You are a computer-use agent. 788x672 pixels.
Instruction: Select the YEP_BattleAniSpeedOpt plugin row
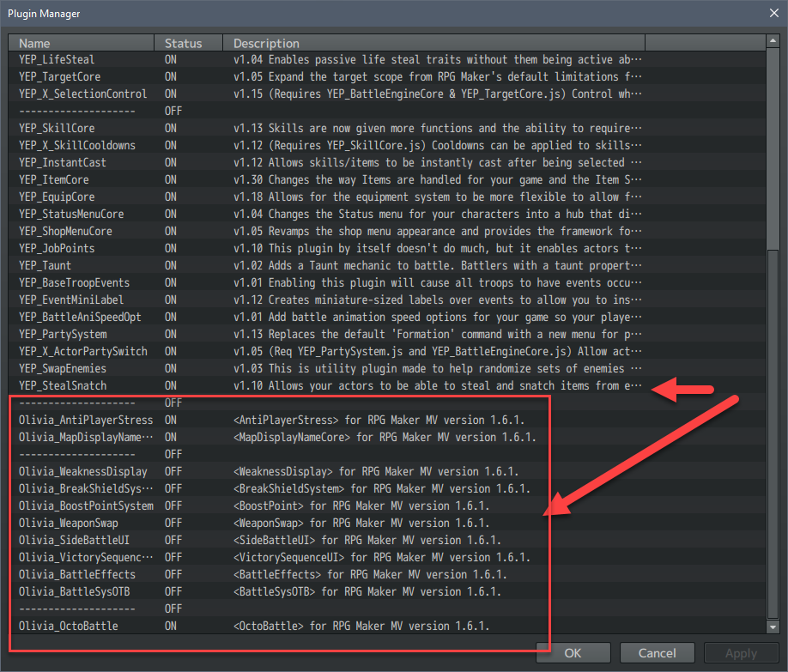point(387,317)
